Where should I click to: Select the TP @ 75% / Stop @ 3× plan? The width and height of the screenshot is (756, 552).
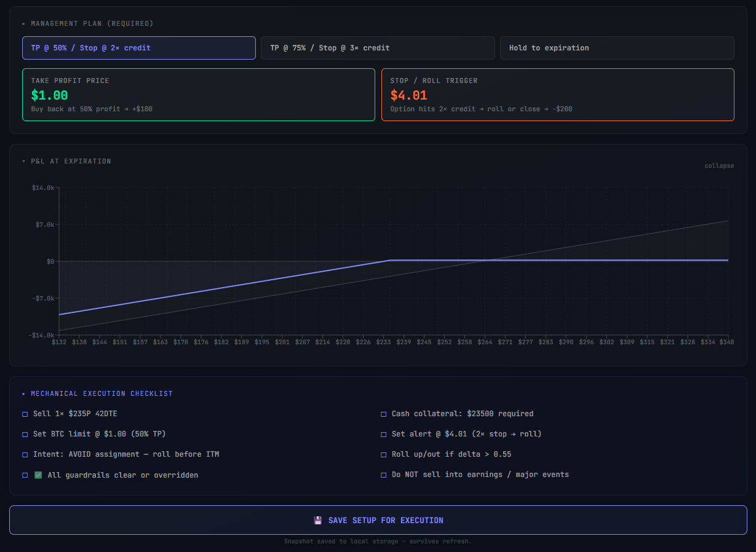378,47
